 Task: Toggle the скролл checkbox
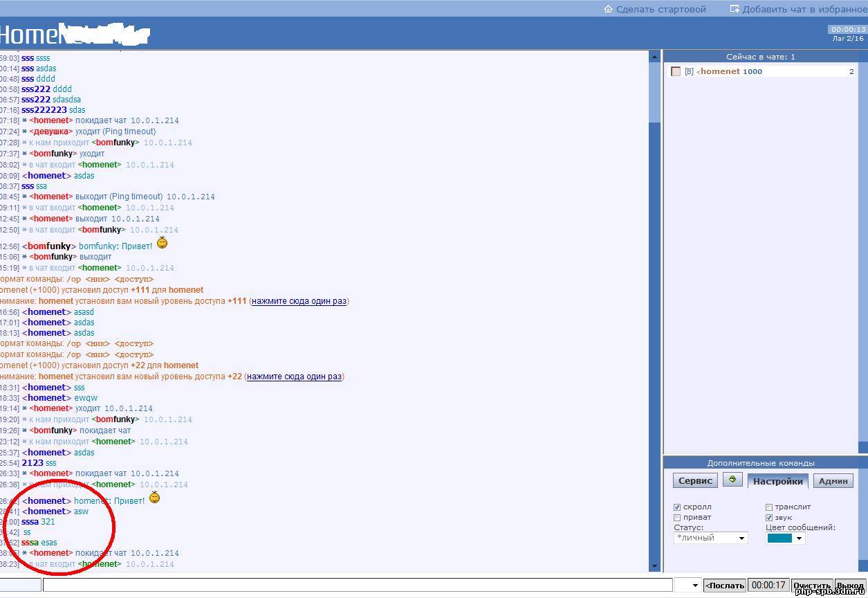(677, 507)
